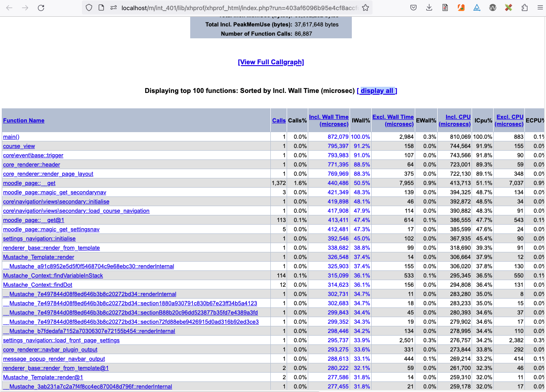Open settings_navigation::load_front_page_settings link
This screenshot has width=546, height=392.
click(x=61, y=340)
